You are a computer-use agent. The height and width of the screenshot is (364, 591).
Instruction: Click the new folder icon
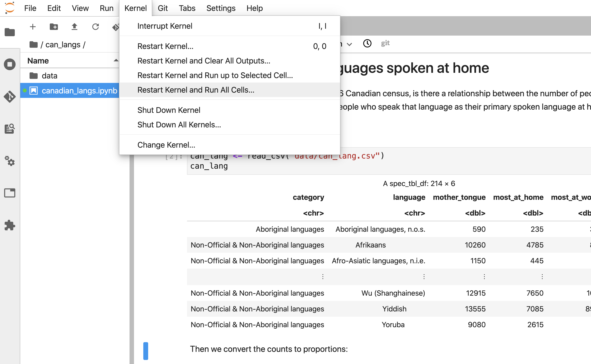tap(54, 26)
